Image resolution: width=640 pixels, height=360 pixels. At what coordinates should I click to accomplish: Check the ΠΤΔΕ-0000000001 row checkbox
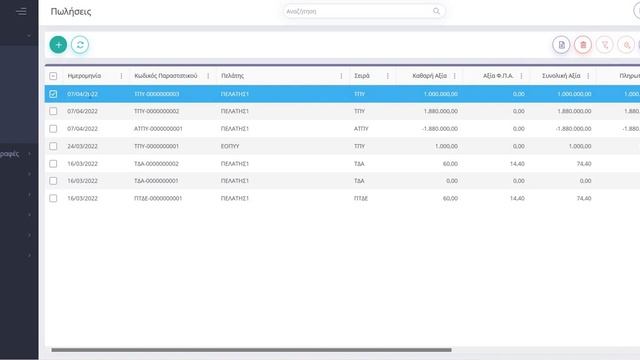tap(53, 198)
